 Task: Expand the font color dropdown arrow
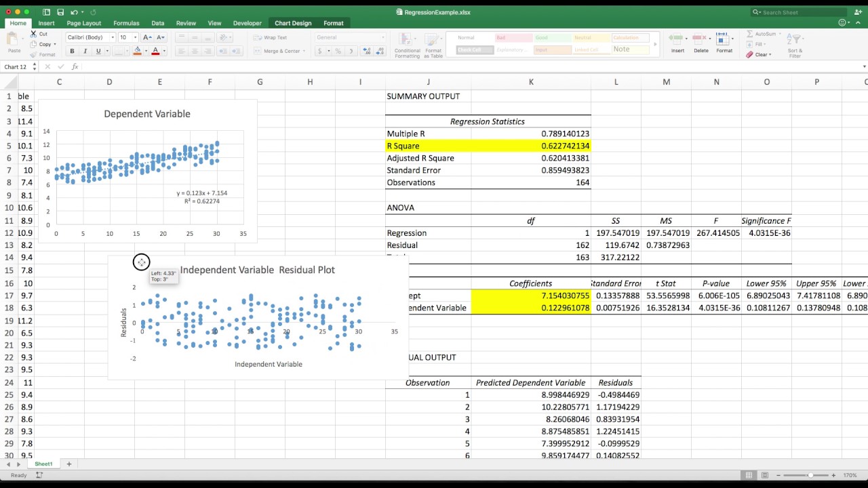tap(163, 51)
